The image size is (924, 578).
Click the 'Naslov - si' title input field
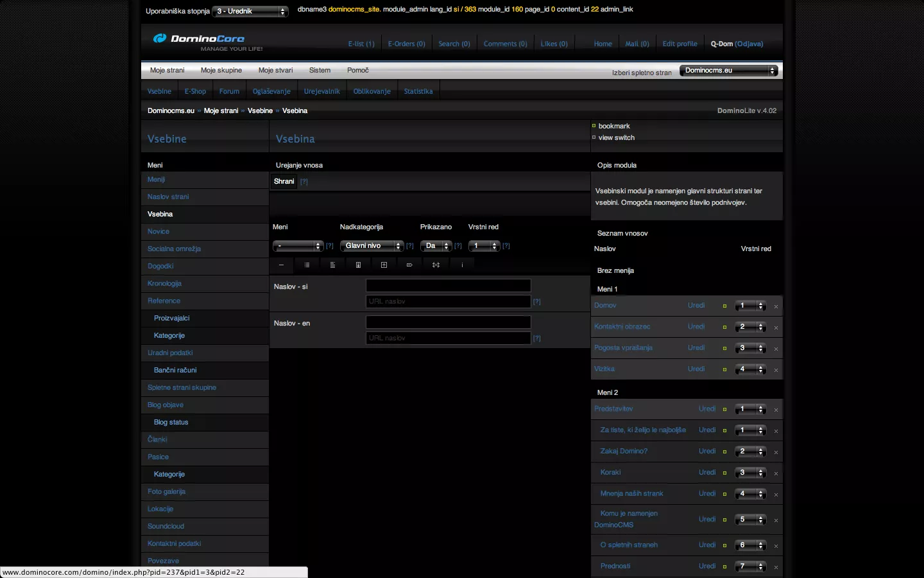click(448, 286)
